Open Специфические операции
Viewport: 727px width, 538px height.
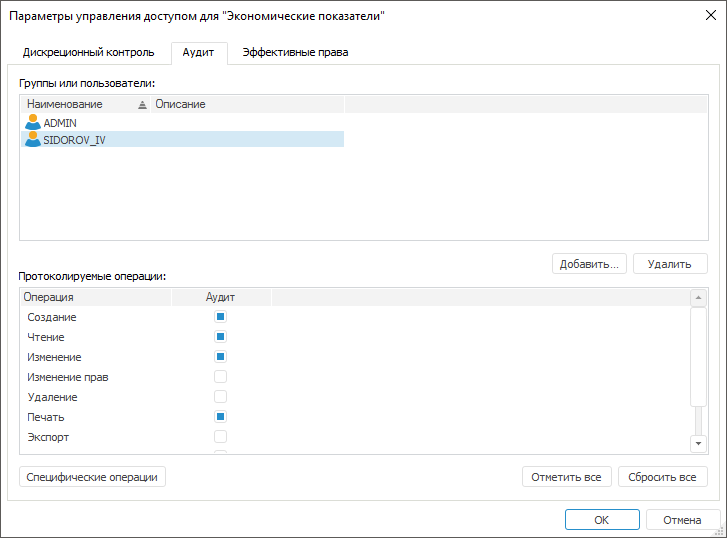(x=92, y=477)
